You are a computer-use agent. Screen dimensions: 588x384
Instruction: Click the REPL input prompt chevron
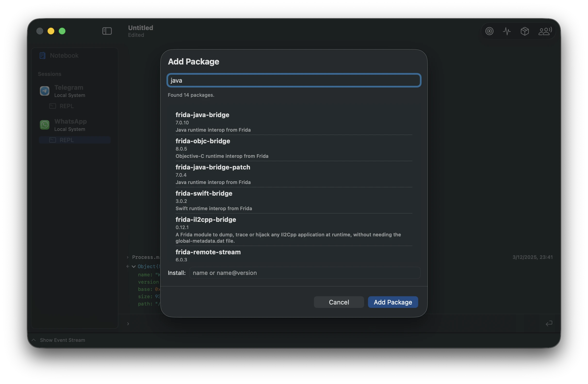(128, 323)
